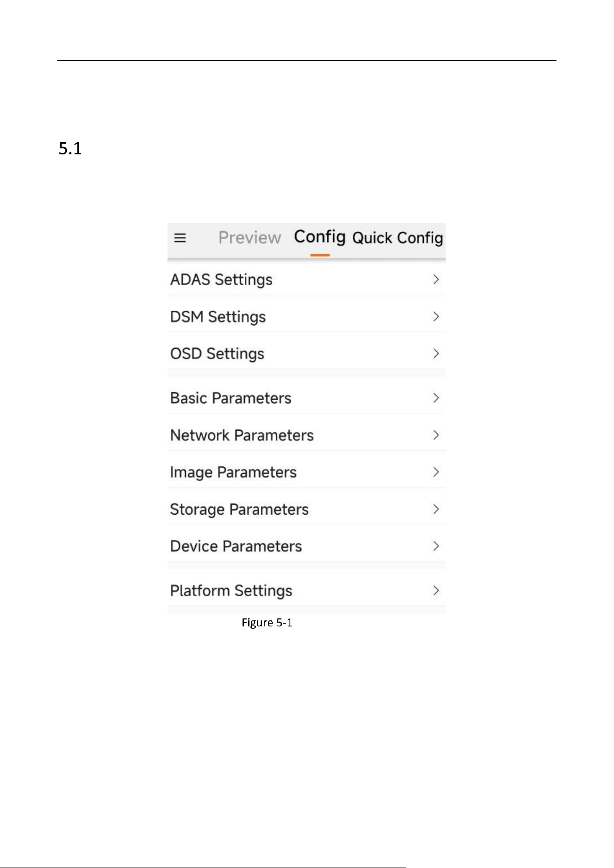This screenshot has width=614, height=868.
Task: Click the chevron beside Storage Parameters
Action: 436,509
